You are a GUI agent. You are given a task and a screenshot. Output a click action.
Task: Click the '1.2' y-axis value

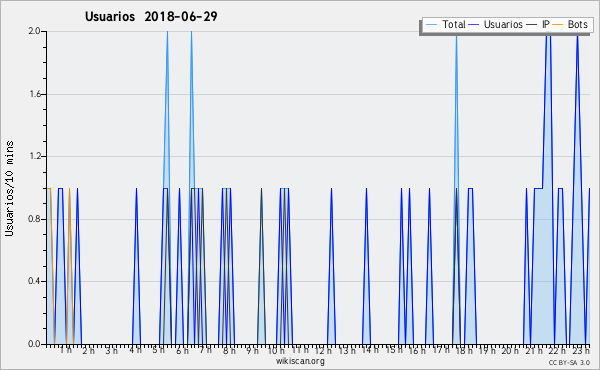[x=34, y=156]
